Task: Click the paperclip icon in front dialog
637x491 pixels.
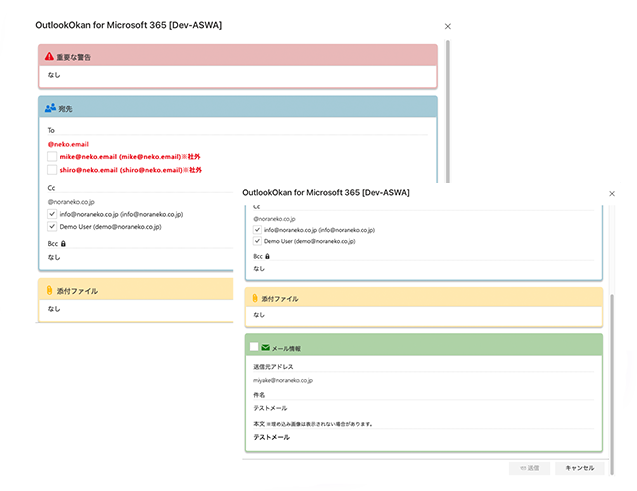Action: coord(255,298)
